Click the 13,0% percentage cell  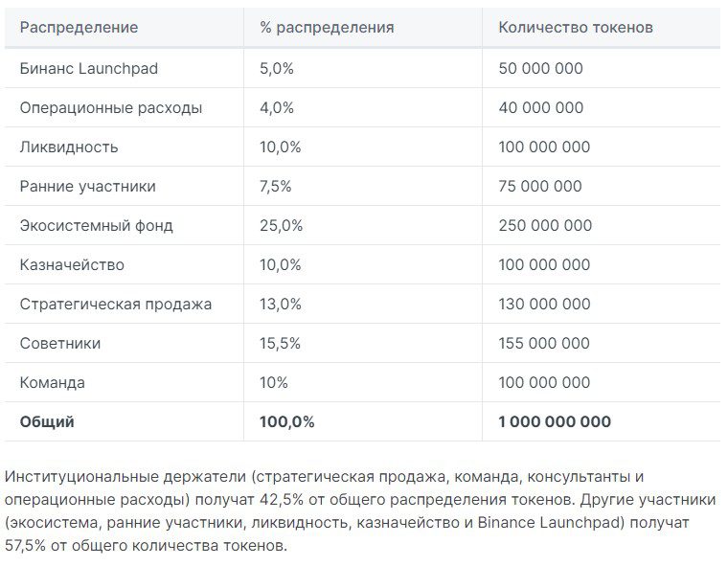coord(280,305)
